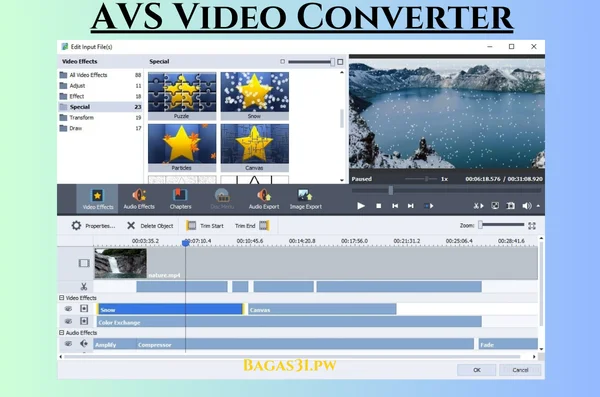Toggle visibility eye of Color Exchange row
Viewport: 600px width, 397px height.
(x=68, y=321)
